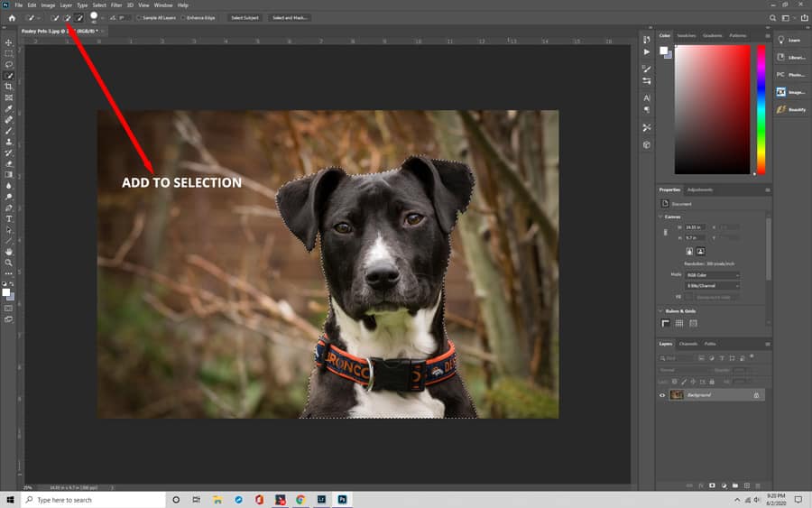Set canvas to landscape orientation
This screenshot has width=812, height=508.
701,251
